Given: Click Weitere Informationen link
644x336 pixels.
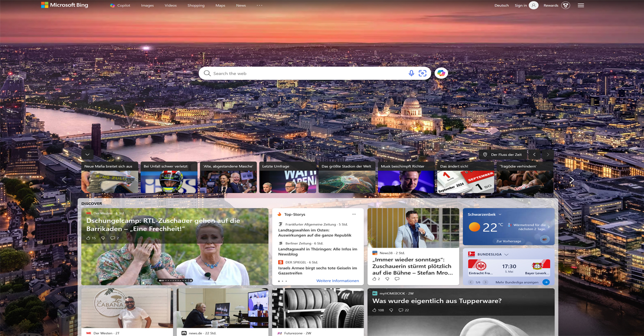Looking at the screenshot, I should point(337,281).
